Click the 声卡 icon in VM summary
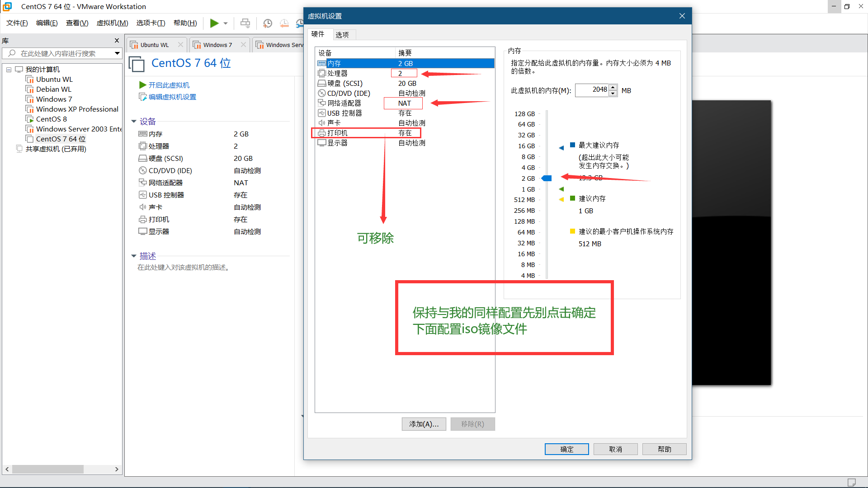 point(142,207)
